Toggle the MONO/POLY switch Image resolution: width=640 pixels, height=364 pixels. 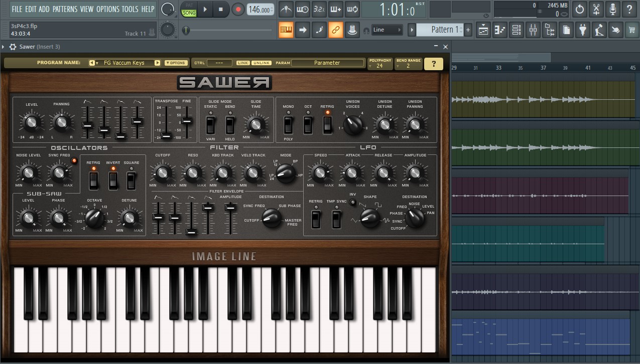tap(288, 124)
